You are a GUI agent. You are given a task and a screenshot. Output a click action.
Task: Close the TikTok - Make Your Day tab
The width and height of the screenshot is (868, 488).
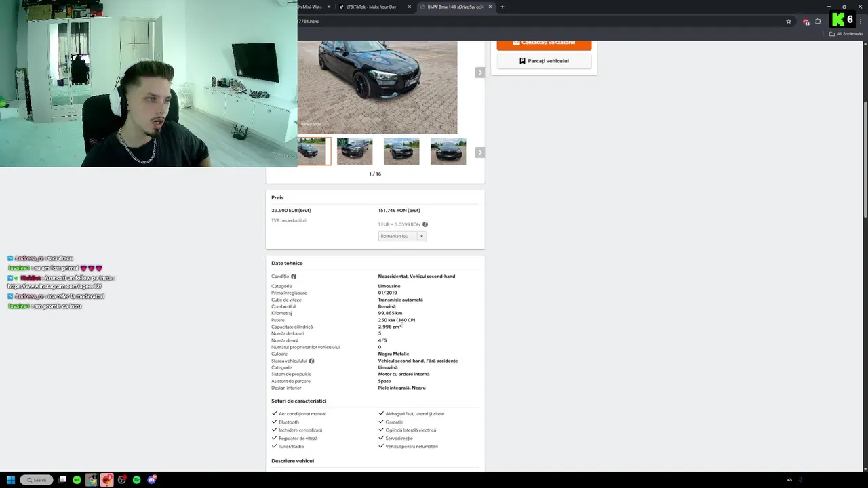click(409, 7)
